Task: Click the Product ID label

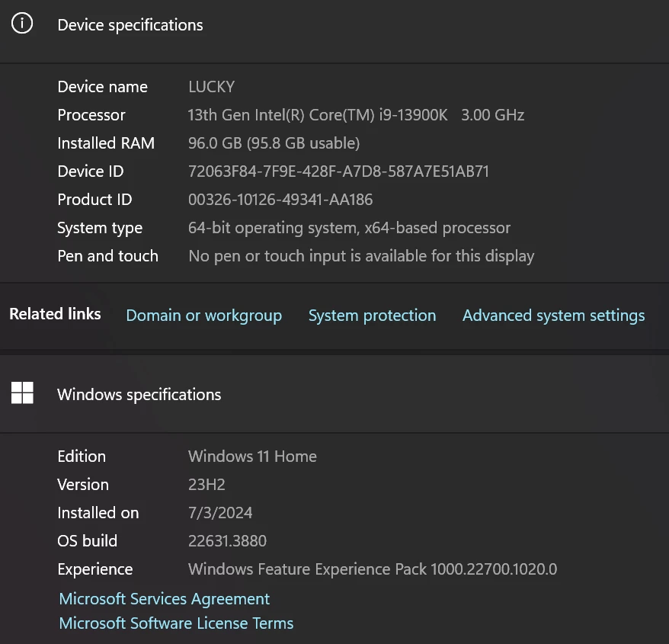Action: pyautogui.click(x=94, y=200)
